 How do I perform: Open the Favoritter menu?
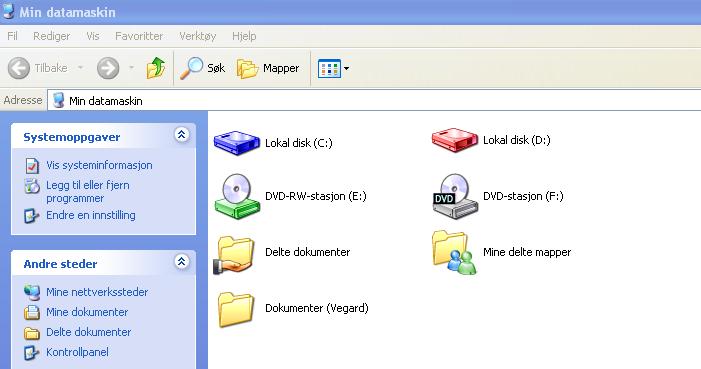(139, 36)
